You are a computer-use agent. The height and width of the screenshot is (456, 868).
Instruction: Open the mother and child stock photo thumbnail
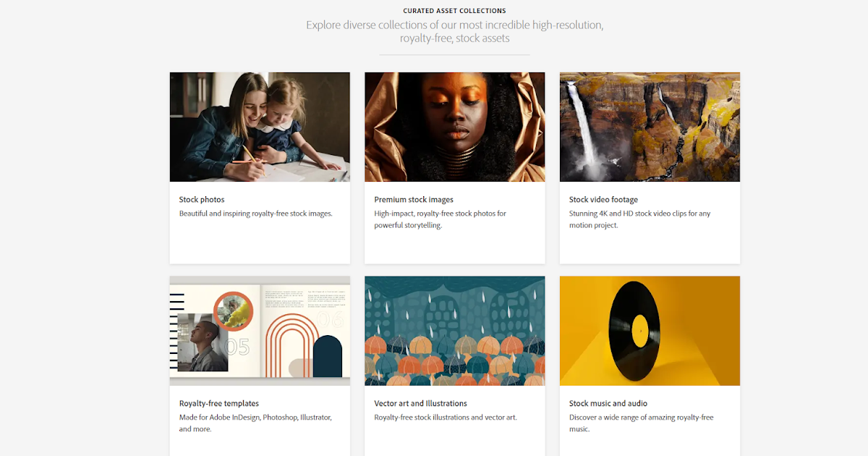[x=260, y=127]
